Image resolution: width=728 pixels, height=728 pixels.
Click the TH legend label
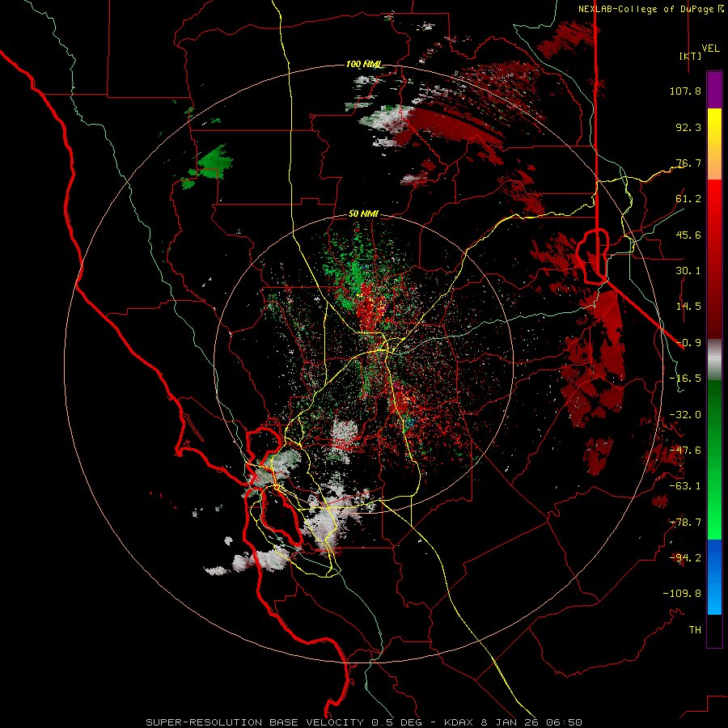[695, 630]
